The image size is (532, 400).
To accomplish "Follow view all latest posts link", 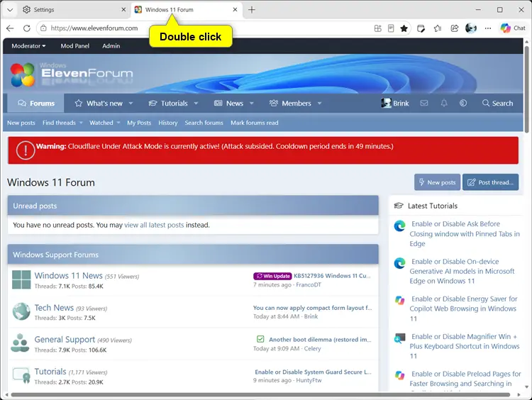I will (x=154, y=225).
